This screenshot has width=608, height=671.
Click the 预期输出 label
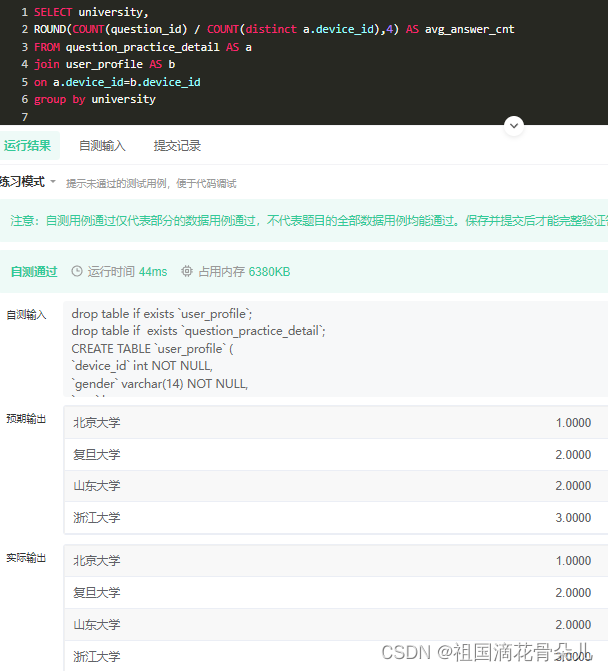click(x=26, y=419)
